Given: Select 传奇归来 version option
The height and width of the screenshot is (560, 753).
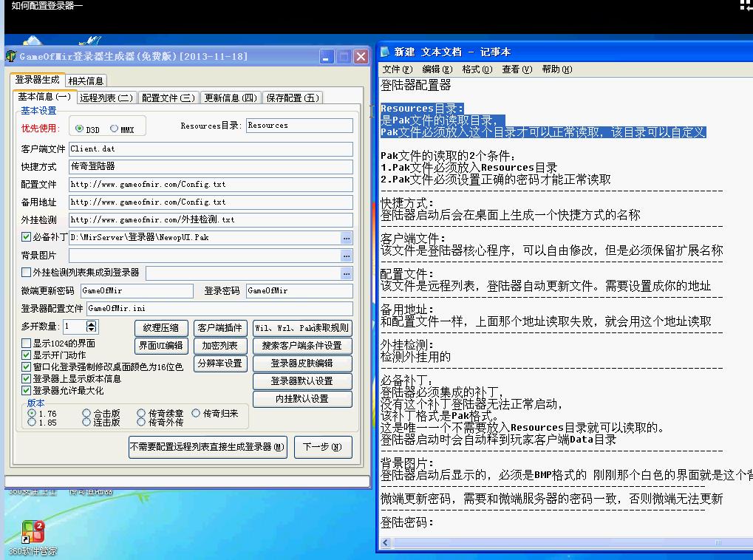Looking at the screenshot, I should (x=196, y=413).
